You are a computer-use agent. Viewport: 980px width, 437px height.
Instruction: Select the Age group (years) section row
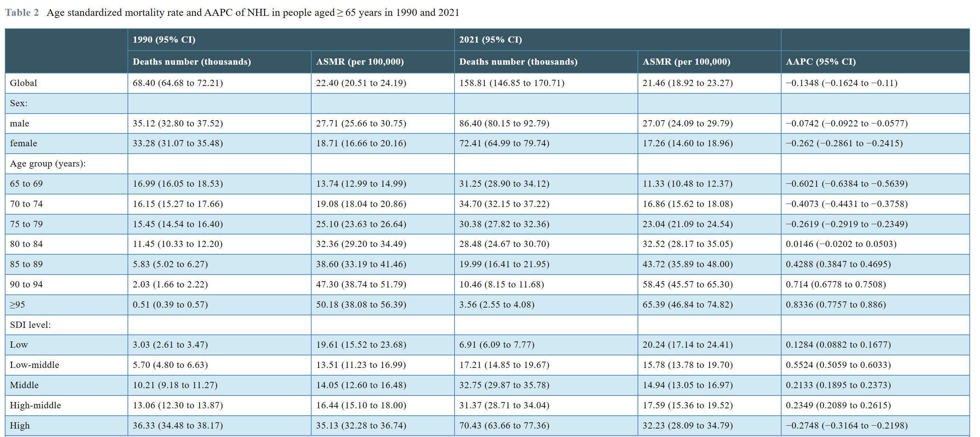click(47, 164)
